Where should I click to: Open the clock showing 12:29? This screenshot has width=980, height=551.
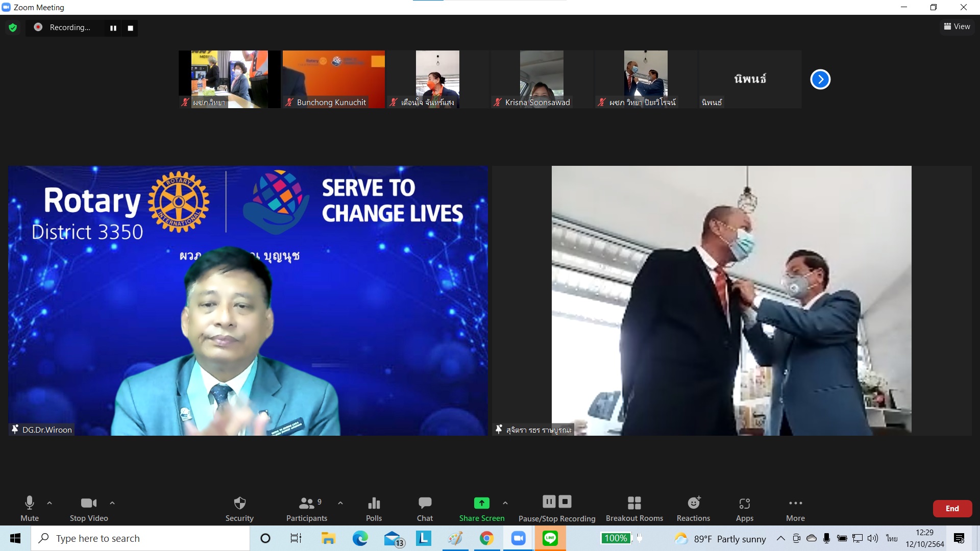[924, 538]
